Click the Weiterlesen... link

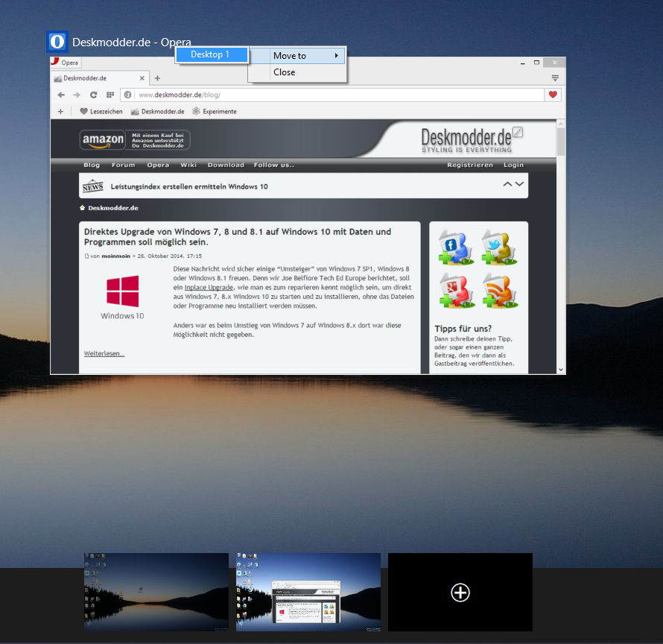[104, 354]
